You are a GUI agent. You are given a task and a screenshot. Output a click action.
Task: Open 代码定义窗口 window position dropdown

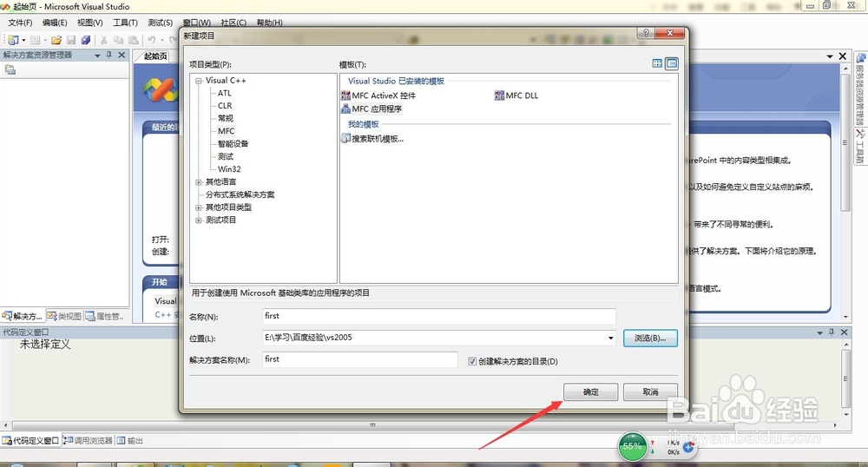pyautogui.click(x=820, y=332)
